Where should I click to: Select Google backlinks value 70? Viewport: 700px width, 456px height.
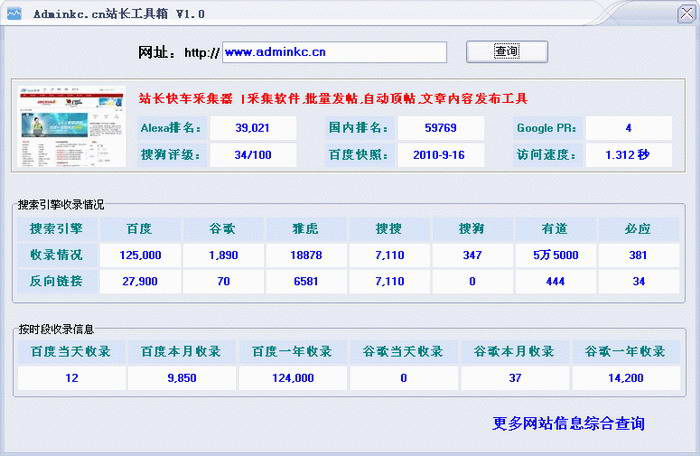point(223,281)
